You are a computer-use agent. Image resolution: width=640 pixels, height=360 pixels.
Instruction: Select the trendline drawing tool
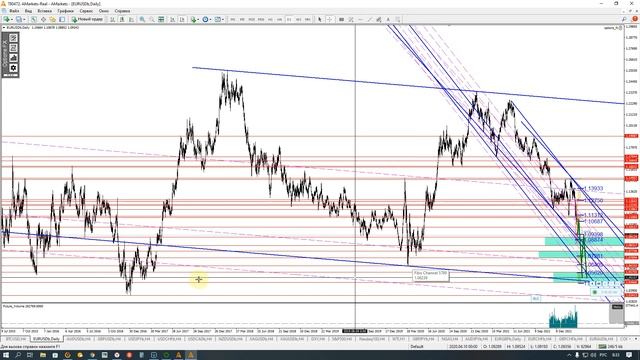370,19
